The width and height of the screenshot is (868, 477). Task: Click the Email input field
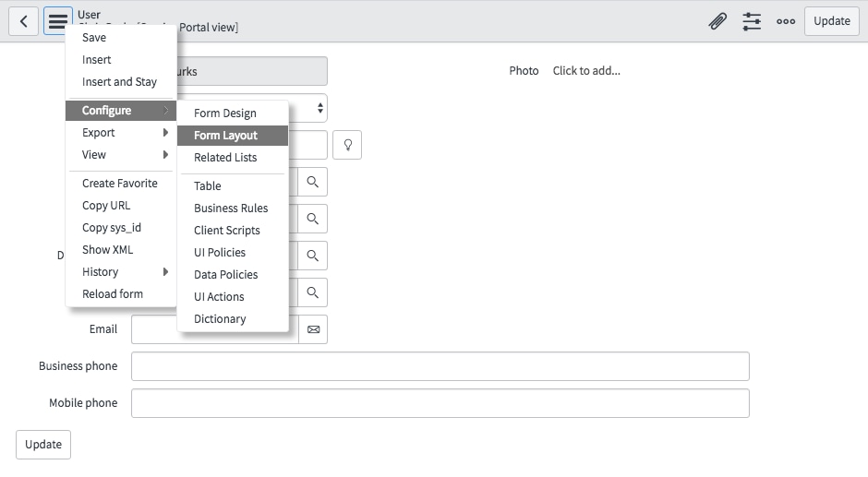click(154, 329)
